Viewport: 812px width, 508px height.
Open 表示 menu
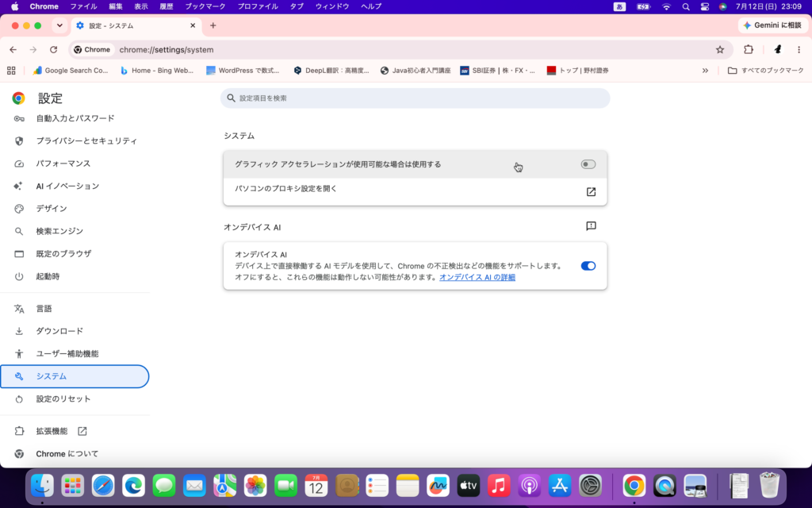click(141, 6)
